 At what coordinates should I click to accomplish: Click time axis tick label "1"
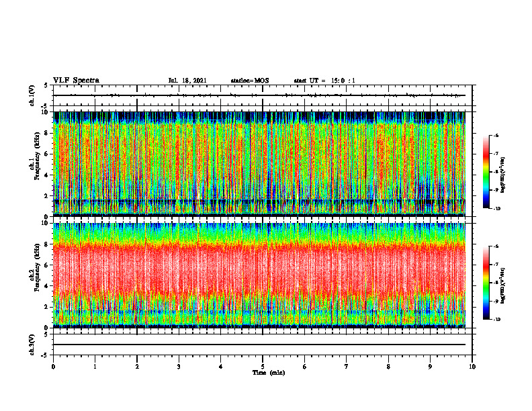tap(95, 367)
